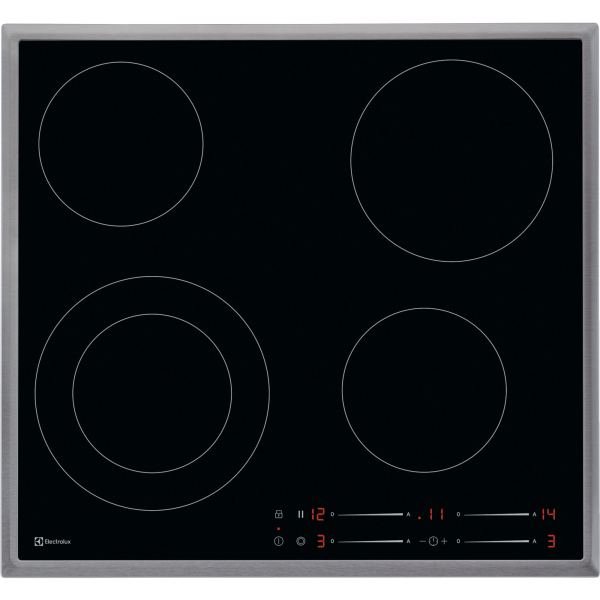Tap the timer clock icon

click(x=433, y=541)
